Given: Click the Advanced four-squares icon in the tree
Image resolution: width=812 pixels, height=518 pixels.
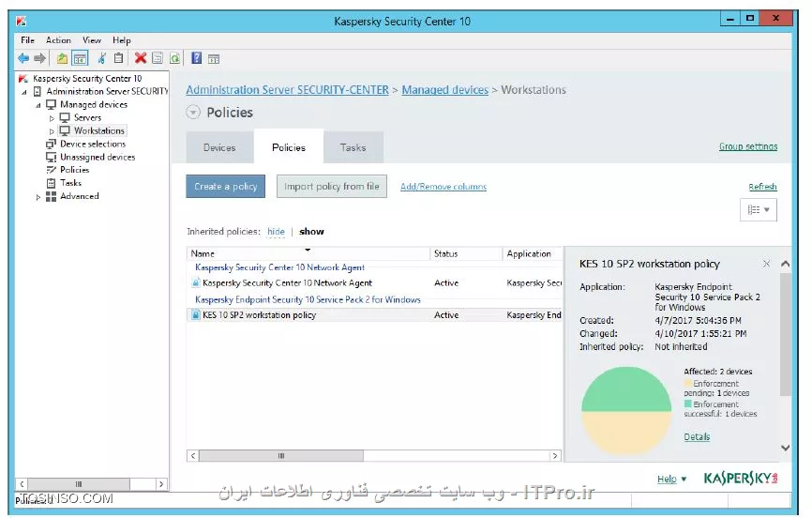Looking at the screenshot, I should (51, 196).
